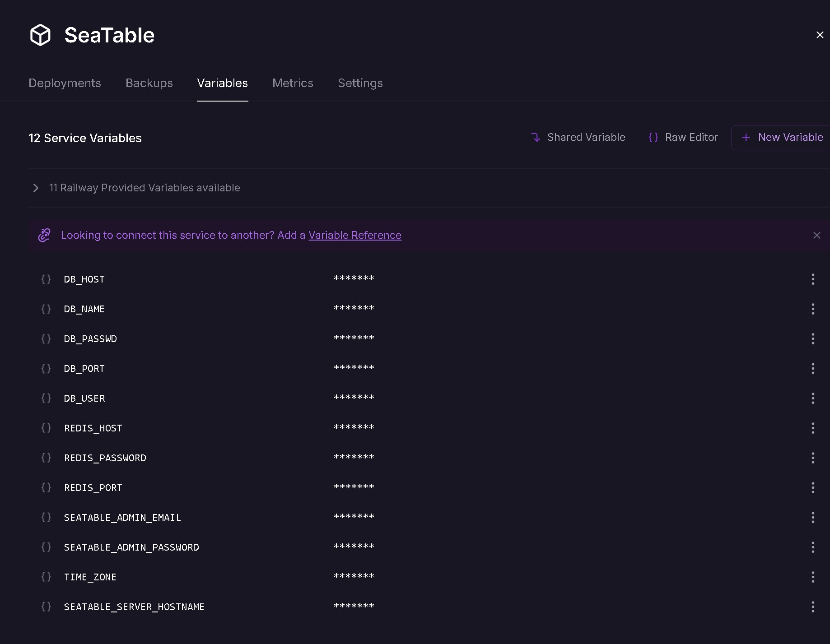Click the braces icon beside SEATABLE_ADMIN_PASSWORD
Screen dimensions: 830x644
[x=46, y=547]
